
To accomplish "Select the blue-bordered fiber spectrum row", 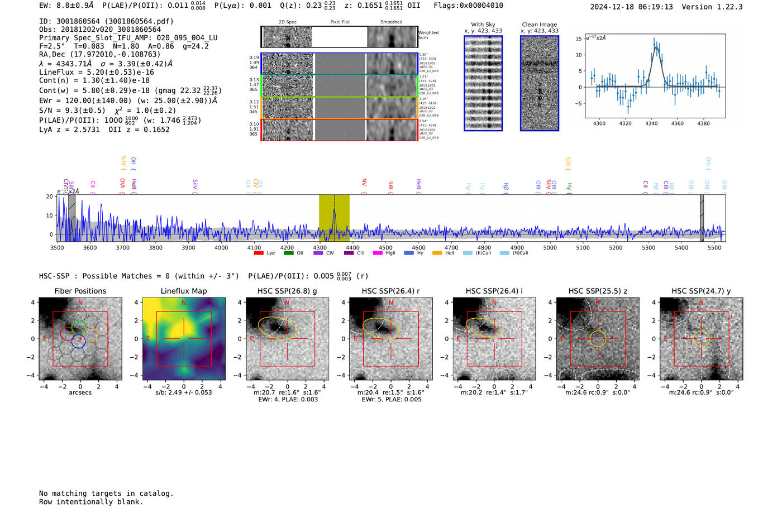I will [x=339, y=64].
